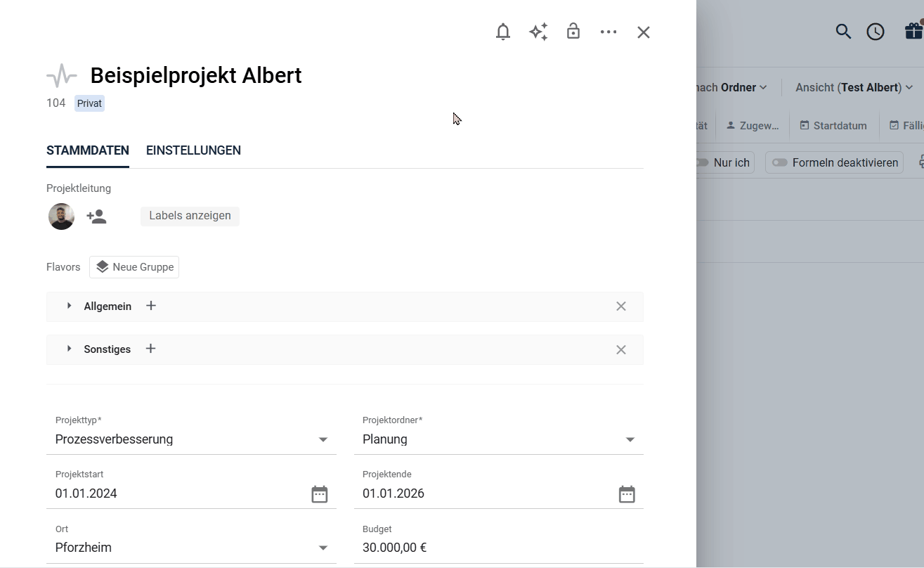This screenshot has height=568, width=924.
Task: Toggle the Formeln deaktivieren switch
Action: click(780, 162)
